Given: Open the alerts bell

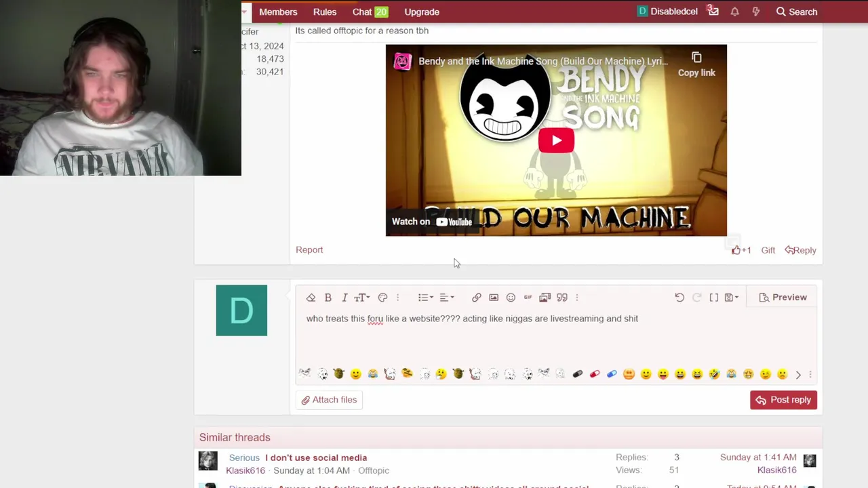Looking at the screenshot, I should point(734,12).
